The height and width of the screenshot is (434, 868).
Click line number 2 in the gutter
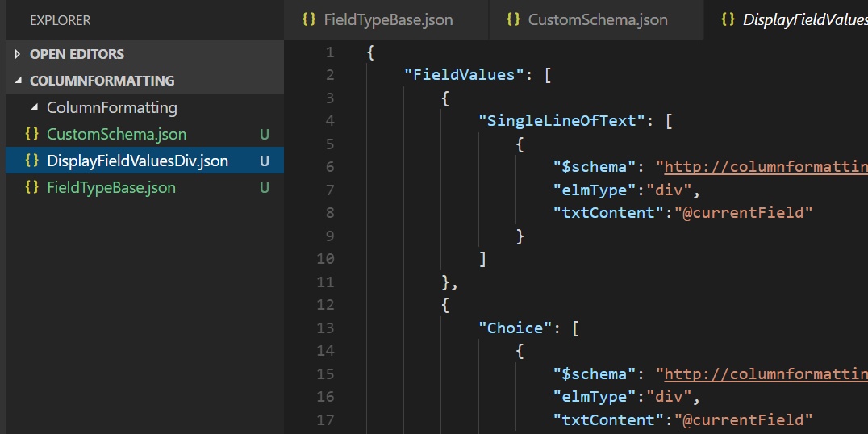tap(330, 75)
